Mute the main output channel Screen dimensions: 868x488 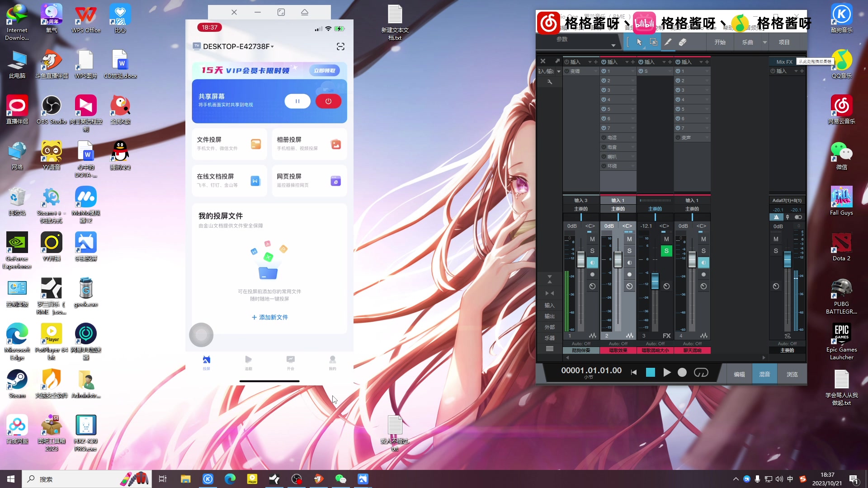click(x=776, y=239)
